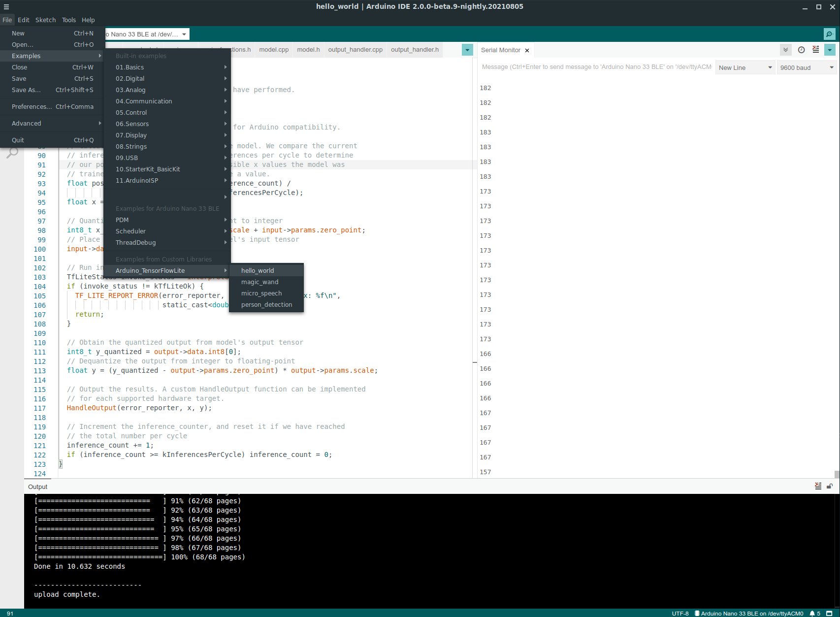Click the hamburger menu icon in title bar
The height and width of the screenshot is (617, 840).
(x=6, y=7)
